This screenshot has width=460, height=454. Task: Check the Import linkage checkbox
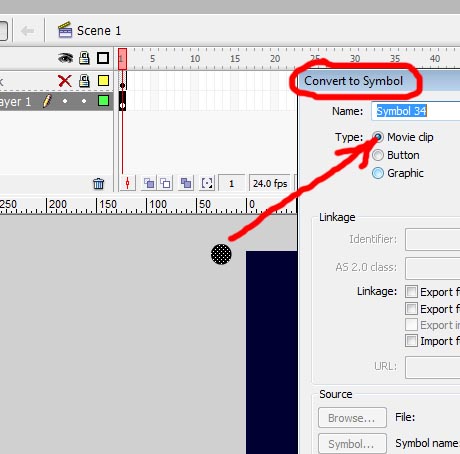pyautogui.click(x=411, y=341)
